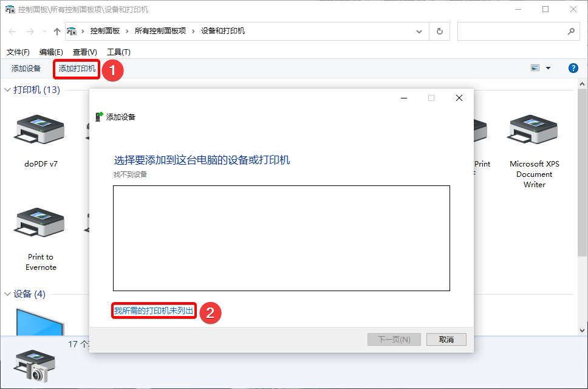Screen dimensions: 588x389
Task: Click the 添加设备 dialog title icon
Action: click(x=99, y=117)
